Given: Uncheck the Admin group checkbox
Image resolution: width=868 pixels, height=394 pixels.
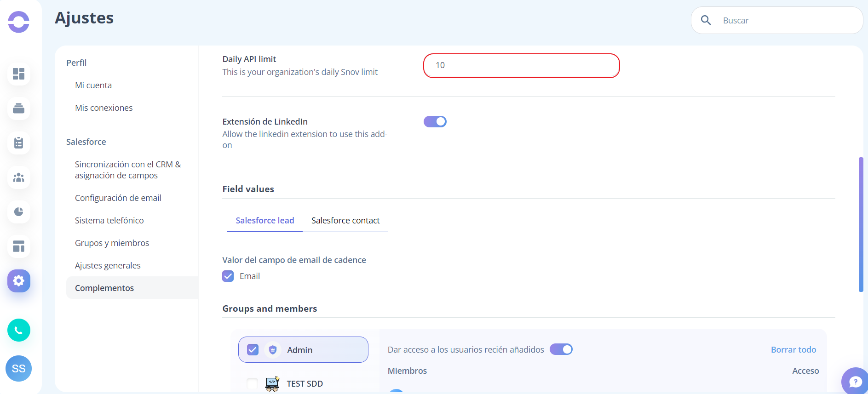Looking at the screenshot, I should point(253,350).
